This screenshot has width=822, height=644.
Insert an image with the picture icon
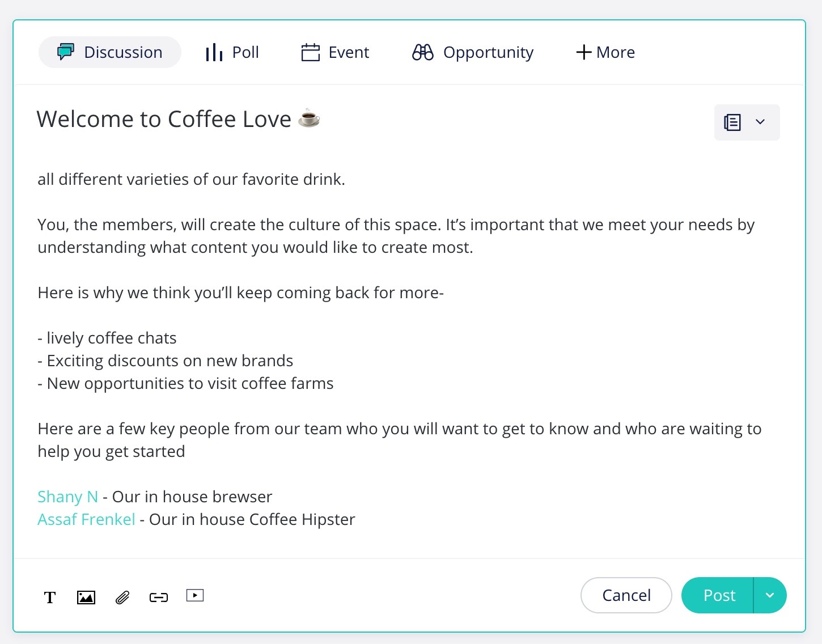click(x=86, y=597)
